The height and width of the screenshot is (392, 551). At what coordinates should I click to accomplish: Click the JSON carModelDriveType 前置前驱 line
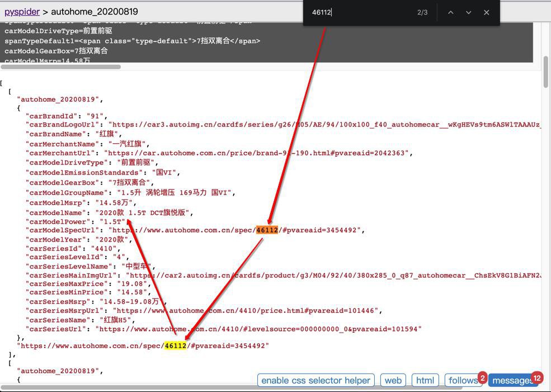[x=92, y=162]
